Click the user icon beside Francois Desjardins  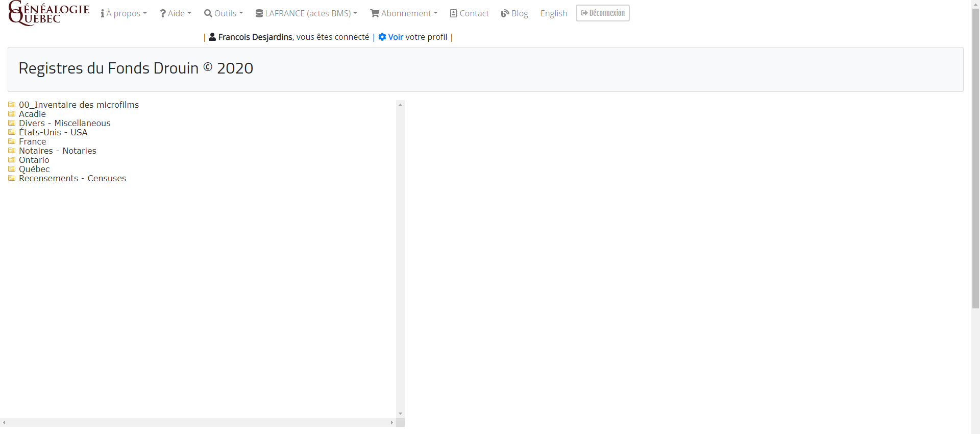[212, 37]
